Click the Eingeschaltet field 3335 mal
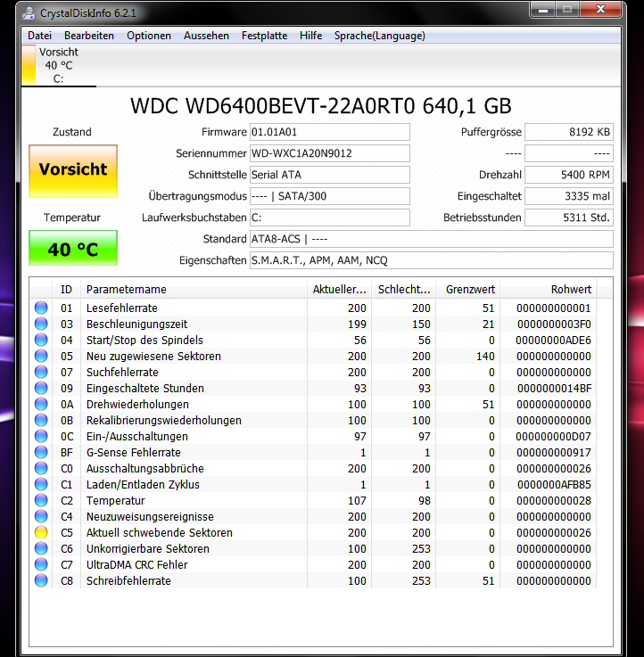Viewport: 644px width, 657px height. [569, 196]
